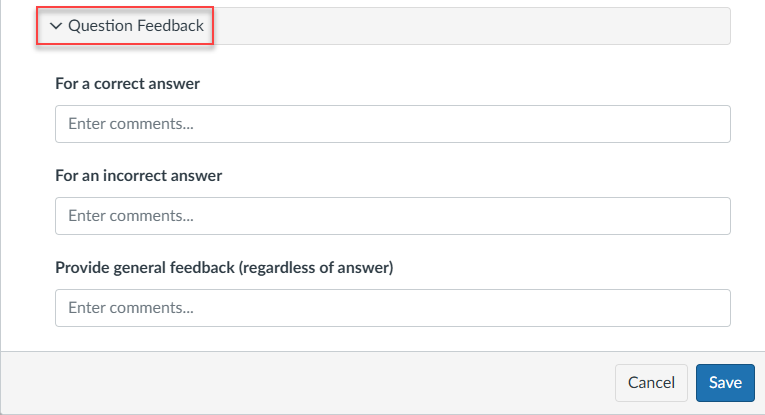This screenshot has height=415, width=765.
Task: Click right end of incorrect answer input
Action: pos(700,216)
